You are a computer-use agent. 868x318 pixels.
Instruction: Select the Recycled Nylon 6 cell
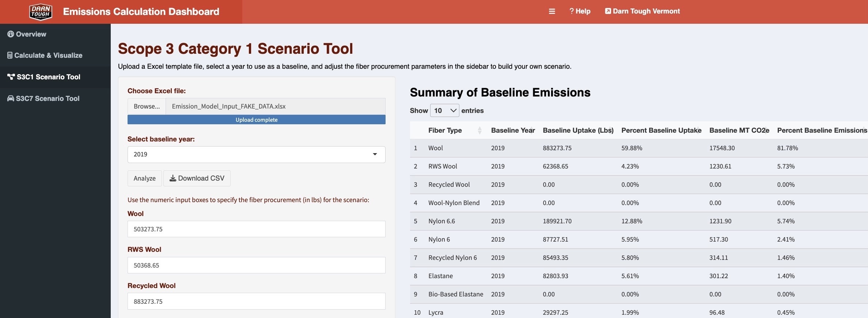452,258
